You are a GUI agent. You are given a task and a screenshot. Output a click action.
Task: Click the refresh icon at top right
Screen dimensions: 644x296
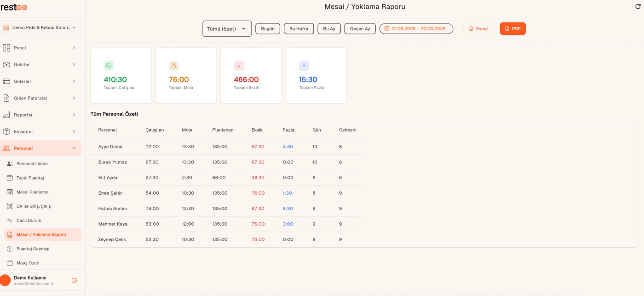[x=638, y=6]
